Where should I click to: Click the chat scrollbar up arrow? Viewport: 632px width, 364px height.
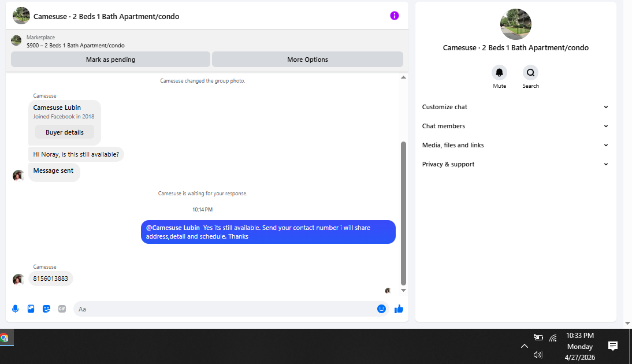point(403,77)
